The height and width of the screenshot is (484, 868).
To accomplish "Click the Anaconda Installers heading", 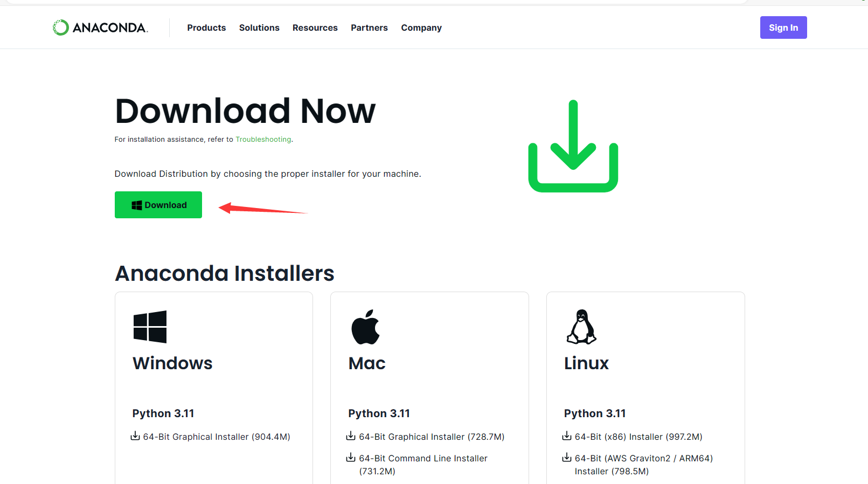I will pos(225,273).
